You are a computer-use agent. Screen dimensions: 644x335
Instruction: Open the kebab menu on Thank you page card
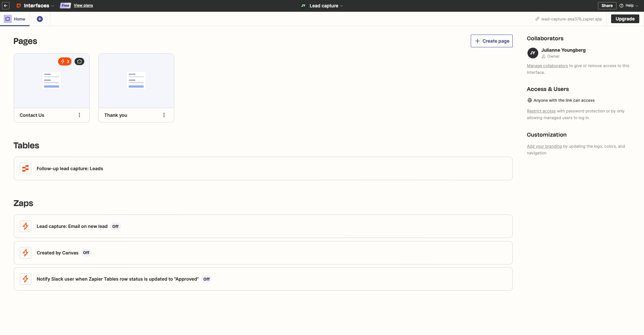[x=164, y=115]
